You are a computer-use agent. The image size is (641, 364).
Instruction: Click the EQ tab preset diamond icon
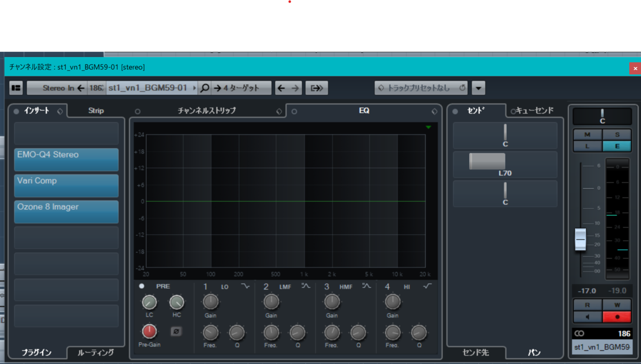pyautogui.click(x=434, y=111)
